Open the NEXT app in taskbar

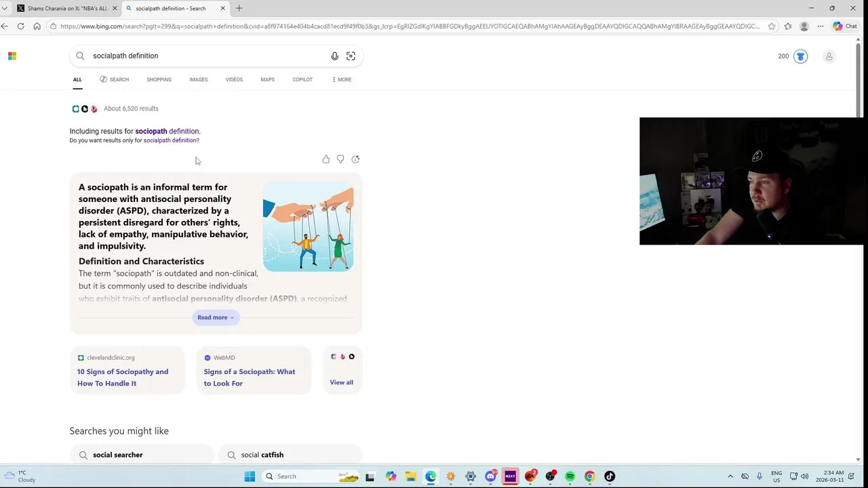click(510, 476)
